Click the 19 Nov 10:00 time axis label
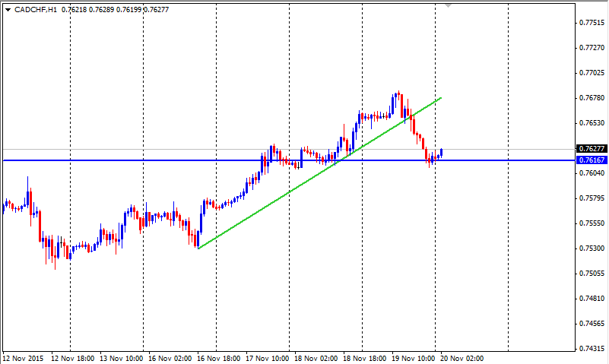The height and width of the screenshot is (364, 609). (414, 358)
